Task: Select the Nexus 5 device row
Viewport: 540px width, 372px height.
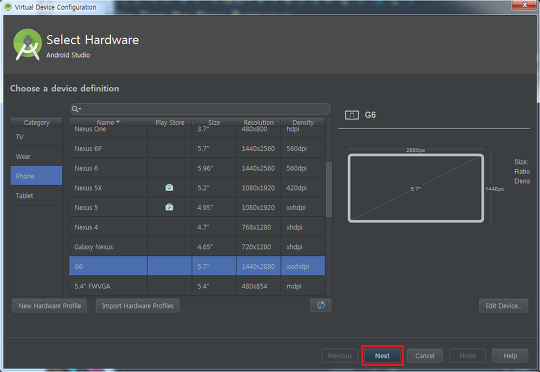Action: click(x=197, y=207)
